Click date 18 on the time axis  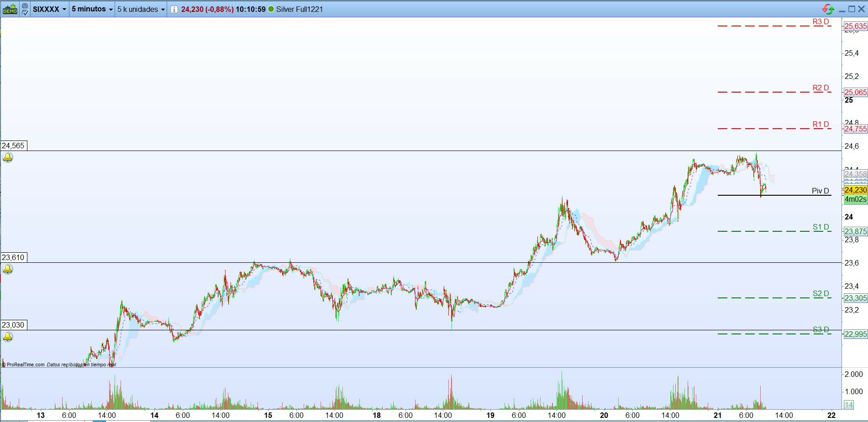coord(377,415)
